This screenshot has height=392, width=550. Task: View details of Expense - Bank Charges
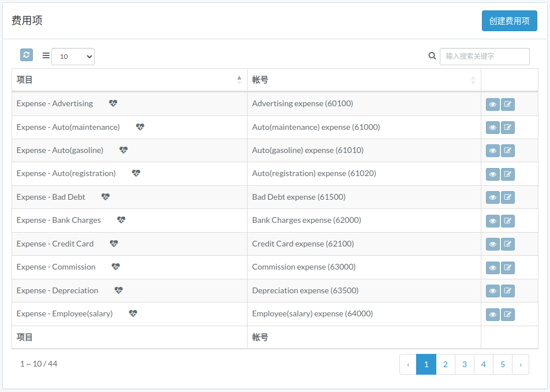coord(492,221)
